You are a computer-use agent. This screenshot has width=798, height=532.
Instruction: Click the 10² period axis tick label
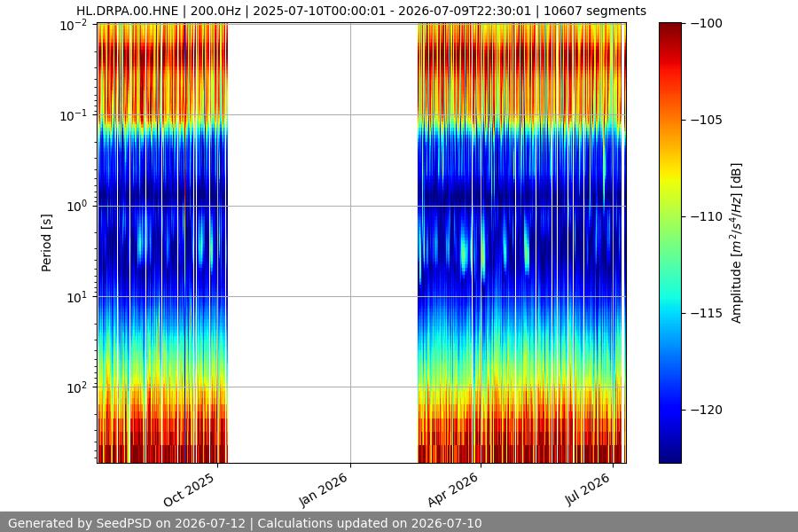coord(76,387)
